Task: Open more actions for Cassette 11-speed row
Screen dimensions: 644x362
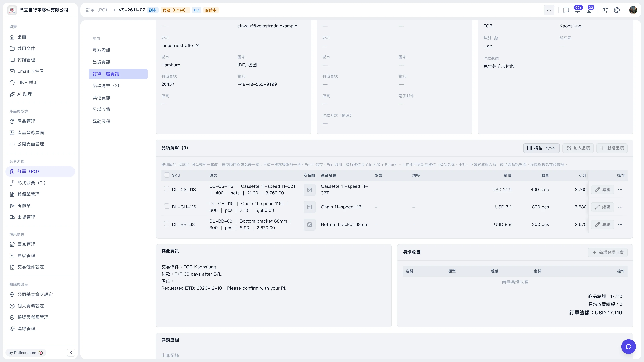Action: tap(620, 190)
